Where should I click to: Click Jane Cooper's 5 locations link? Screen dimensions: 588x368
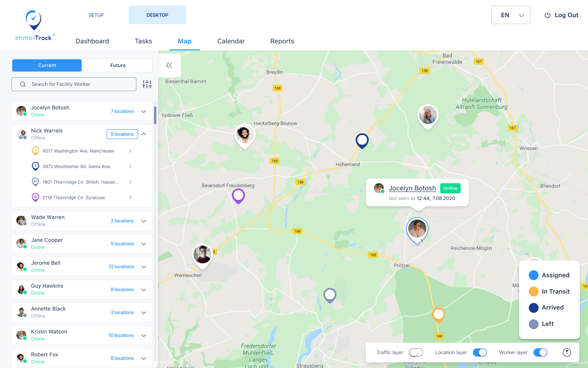coord(122,244)
